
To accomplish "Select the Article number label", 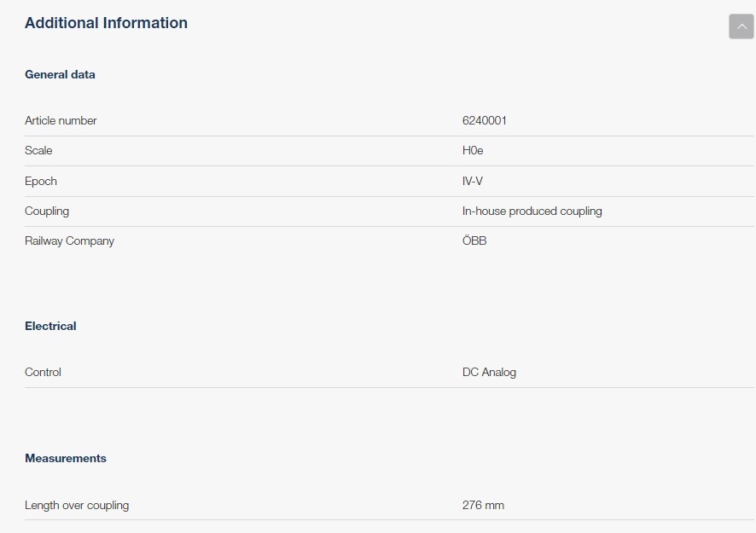I will point(61,121).
